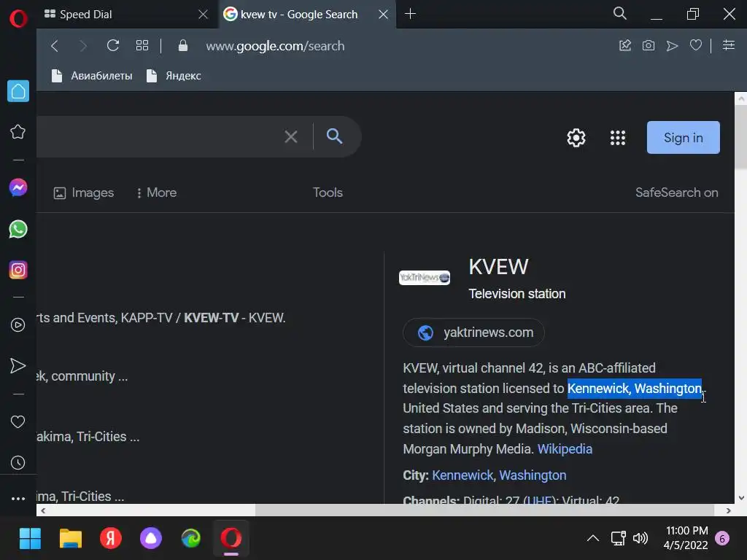This screenshot has height=560, width=747.
Task: Click the horizontal scrollbar thumb
Action: tap(484, 510)
